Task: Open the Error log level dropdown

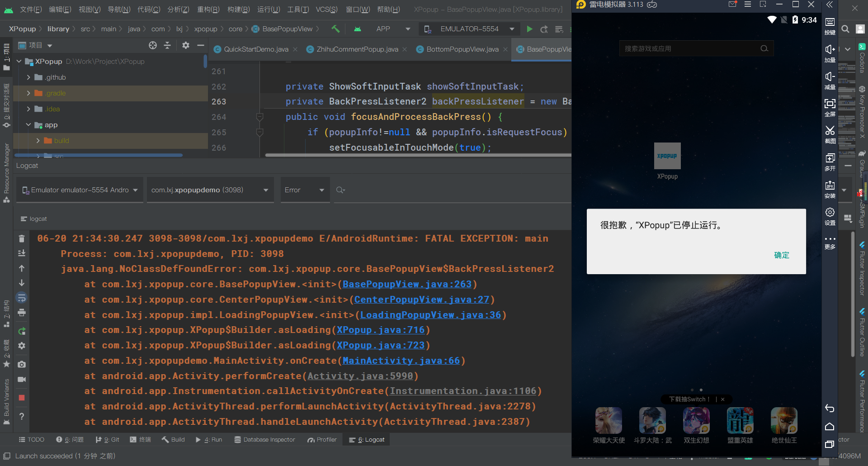Action: 305,190
